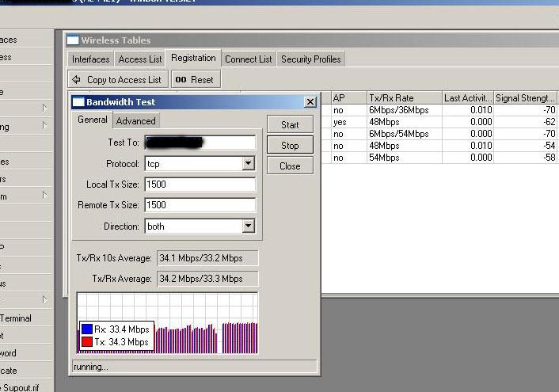Stop the running bandwidth test

click(x=290, y=146)
